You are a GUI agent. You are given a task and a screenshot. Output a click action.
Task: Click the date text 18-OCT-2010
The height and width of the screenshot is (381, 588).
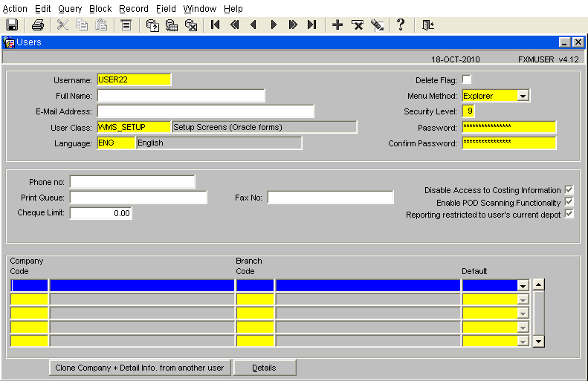pyautogui.click(x=455, y=59)
